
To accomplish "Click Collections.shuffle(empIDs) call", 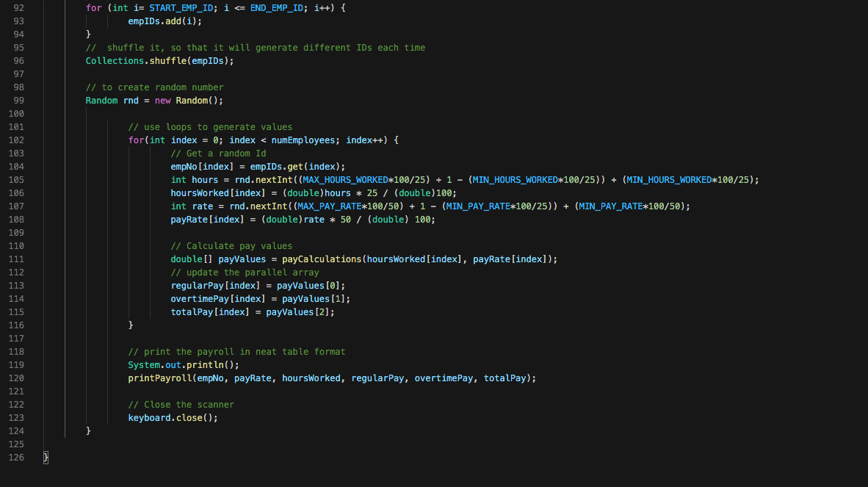I will tap(159, 61).
